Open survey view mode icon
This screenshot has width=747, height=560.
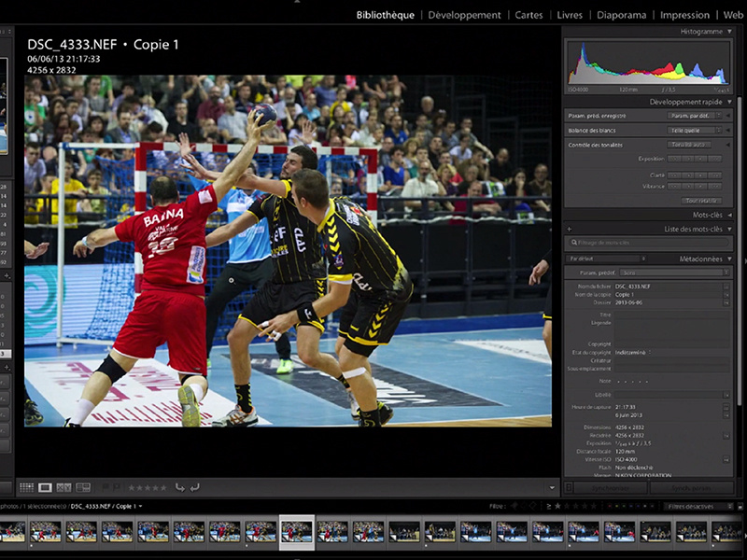[83, 487]
